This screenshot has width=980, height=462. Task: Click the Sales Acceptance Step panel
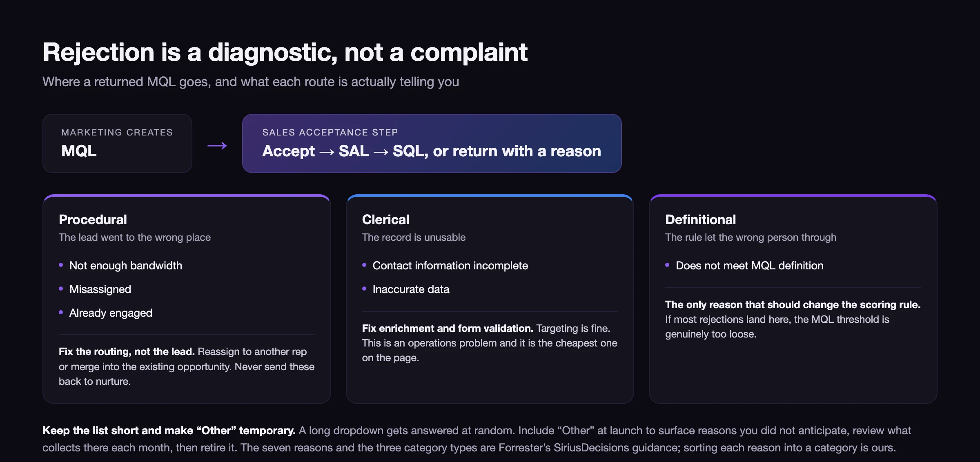click(432, 143)
